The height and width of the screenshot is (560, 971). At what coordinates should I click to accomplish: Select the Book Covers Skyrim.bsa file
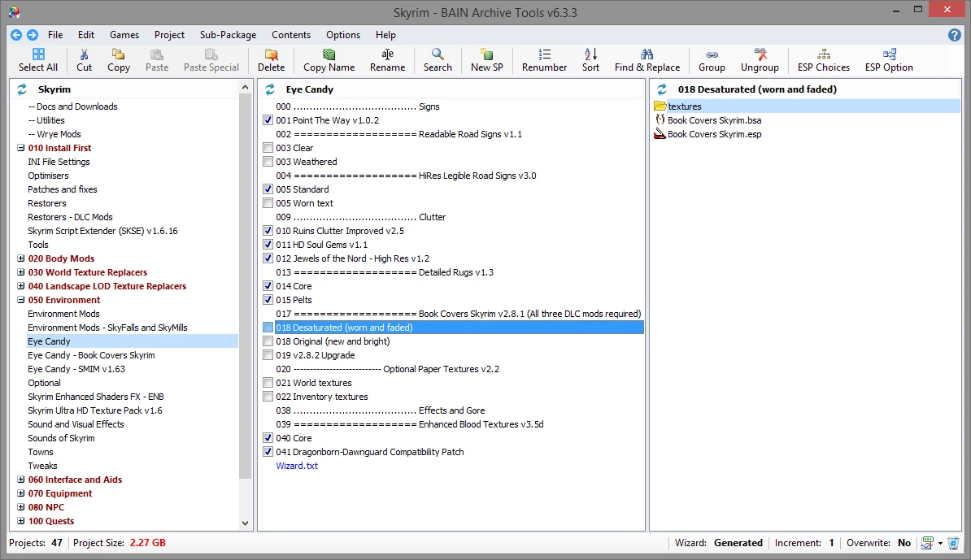[x=714, y=120]
